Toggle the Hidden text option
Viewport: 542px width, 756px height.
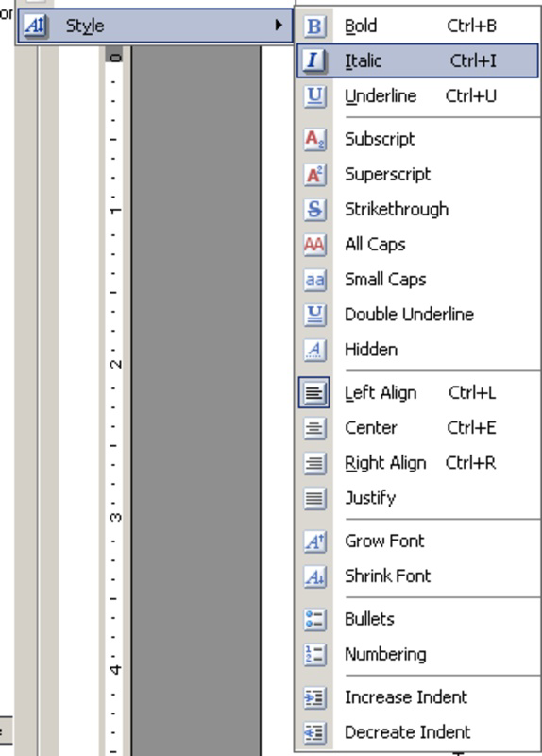tap(417, 350)
